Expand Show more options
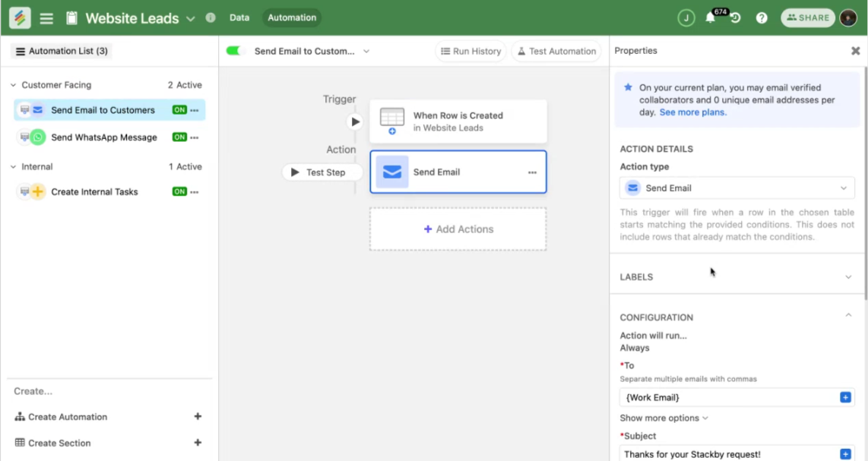 [x=664, y=418]
